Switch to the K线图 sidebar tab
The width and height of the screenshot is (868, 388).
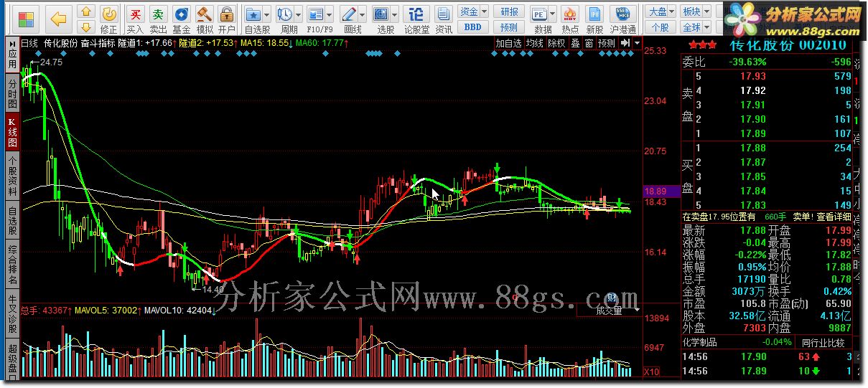(13, 132)
